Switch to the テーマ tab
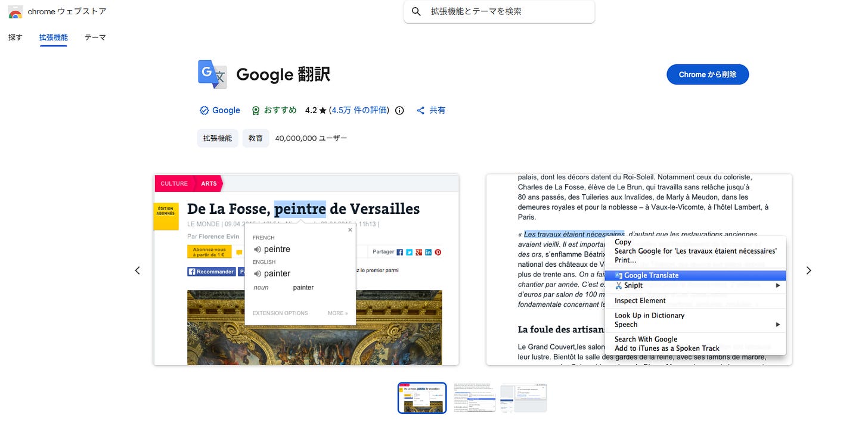Viewport: 868px width, 439px height. click(x=95, y=37)
